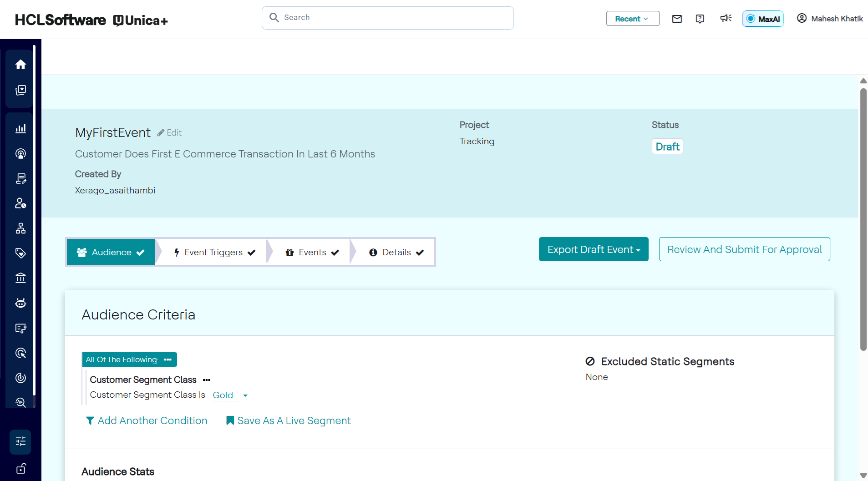
Task: Toggle the MaxAI assistant button
Action: pyautogui.click(x=763, y=19)
